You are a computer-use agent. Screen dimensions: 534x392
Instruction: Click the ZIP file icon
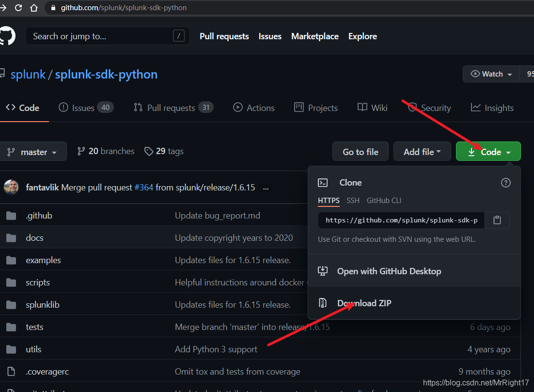(x=323, y=303)
